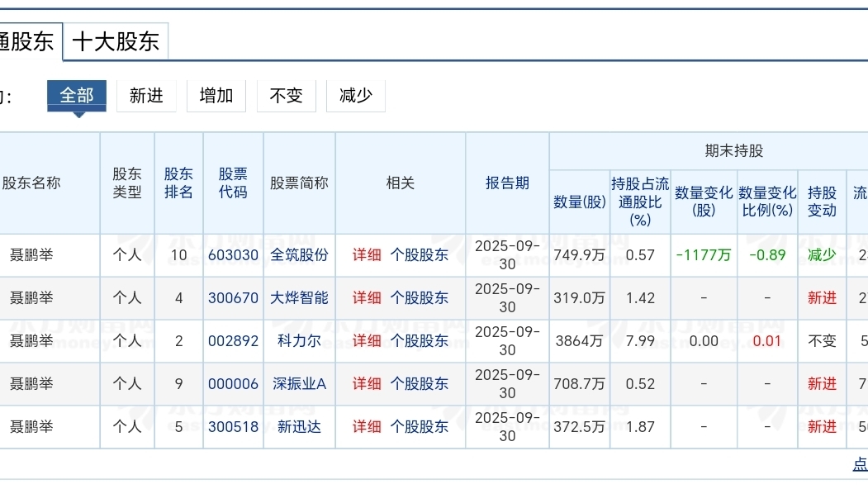Click 聂鹏举 name in 全筑股份 row

point(31,255)
